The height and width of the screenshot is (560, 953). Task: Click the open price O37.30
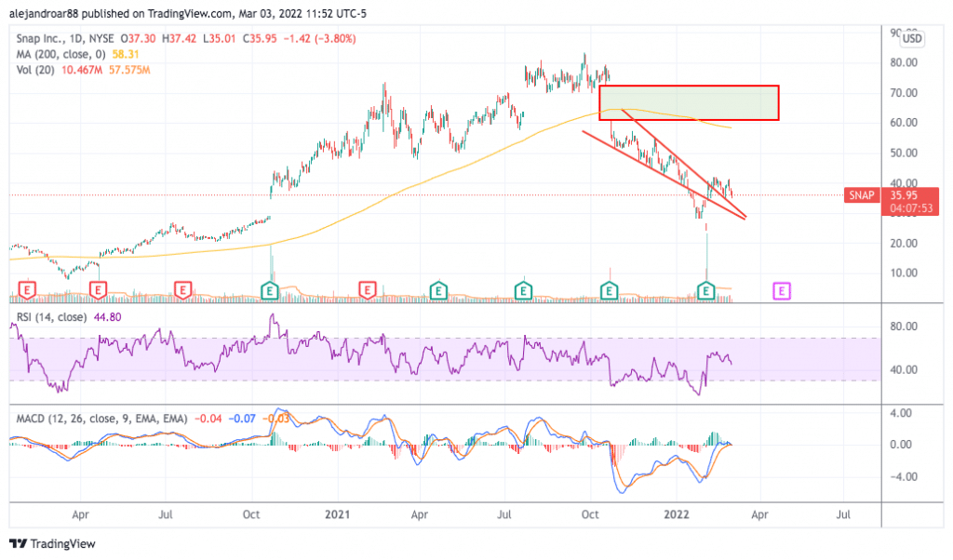pos(138,38)
